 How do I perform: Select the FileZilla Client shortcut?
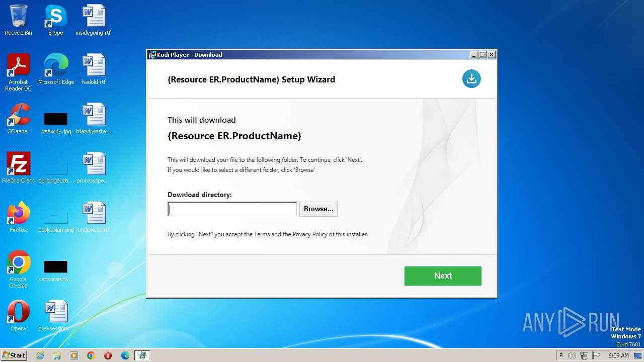tap(18, 168)
